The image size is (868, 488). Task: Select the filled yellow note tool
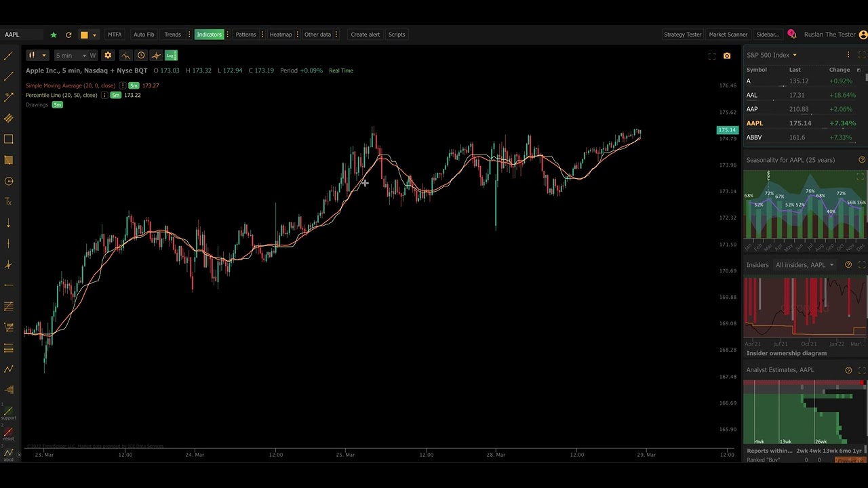point(9,160)
